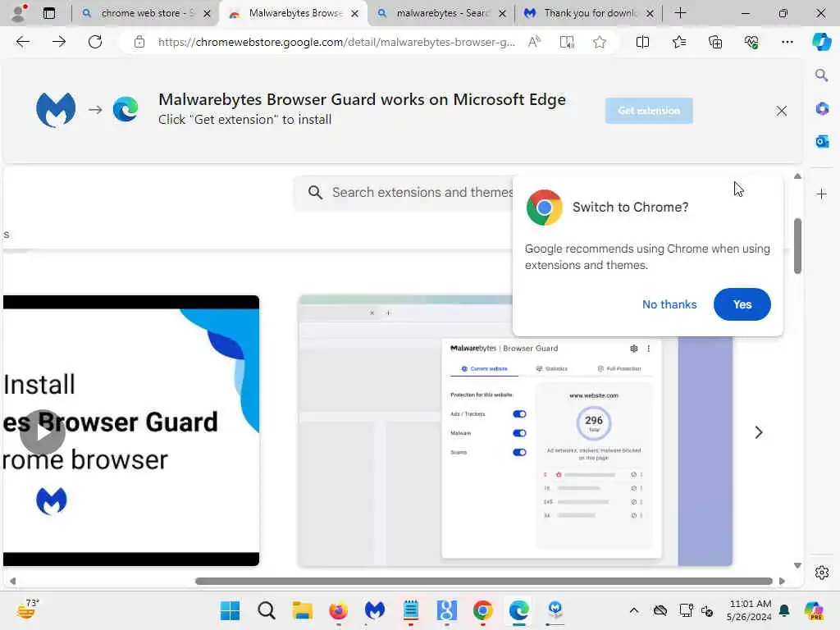This screenshot has width=840, height=630.
Task: Close the Thank you for download tab
Action: click(x=650, y=13)
